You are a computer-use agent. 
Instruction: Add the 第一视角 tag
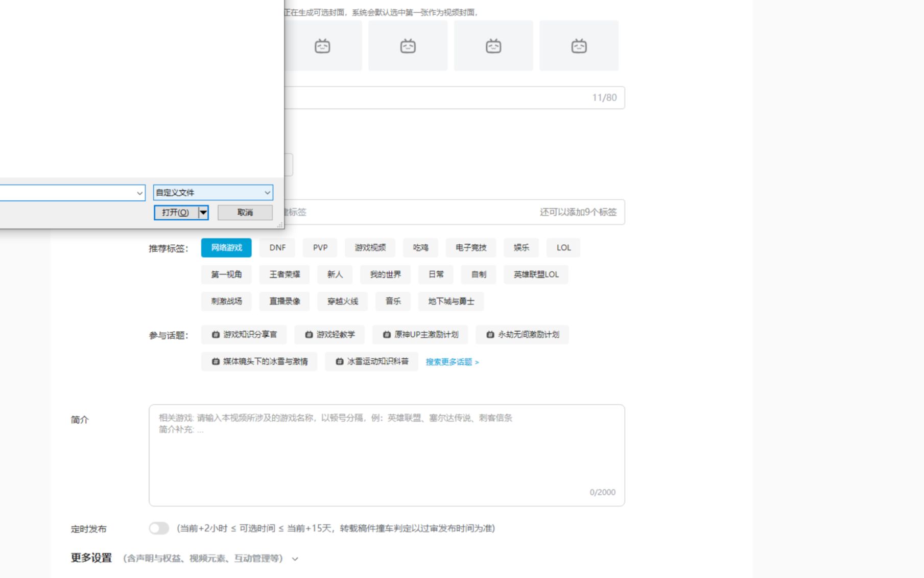[226, 274]
